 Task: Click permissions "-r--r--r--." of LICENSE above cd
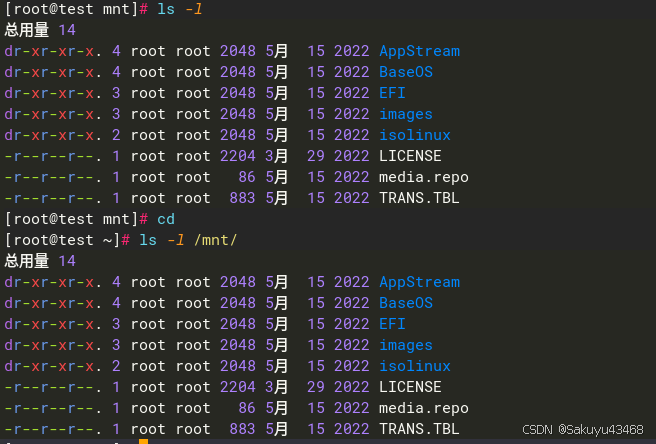pyautogui.click(x=53, y=156)
